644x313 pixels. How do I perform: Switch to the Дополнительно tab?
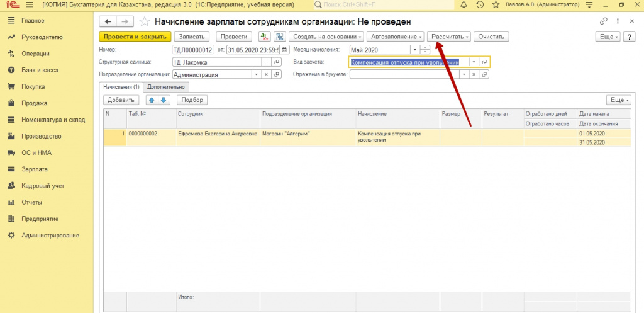click(x=167, y=86)
